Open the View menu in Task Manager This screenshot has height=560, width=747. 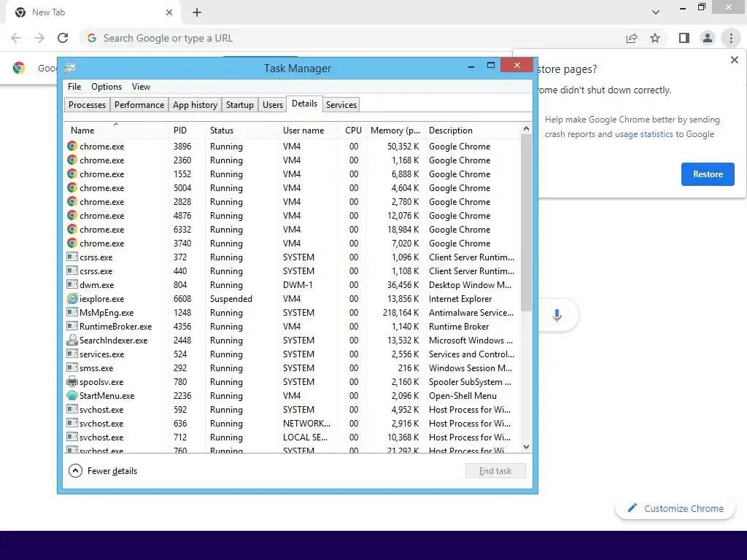point(141,87)
